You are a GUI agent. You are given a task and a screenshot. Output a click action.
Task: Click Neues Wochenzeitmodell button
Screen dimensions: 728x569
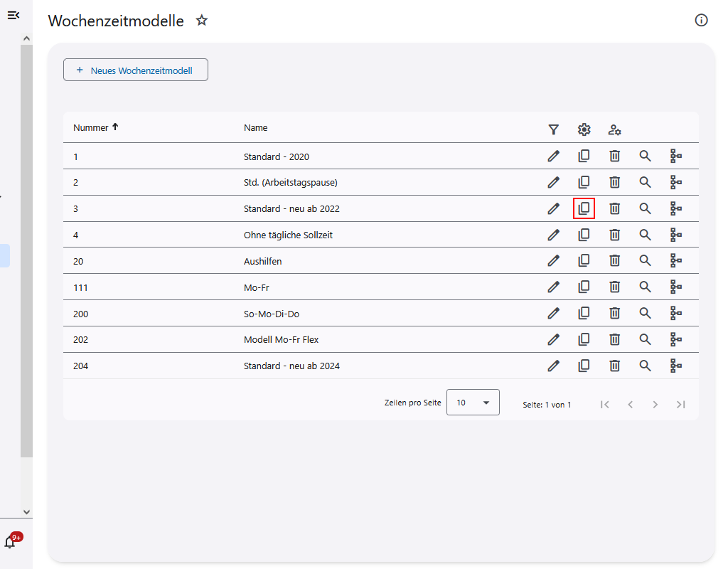pos(136,70)
